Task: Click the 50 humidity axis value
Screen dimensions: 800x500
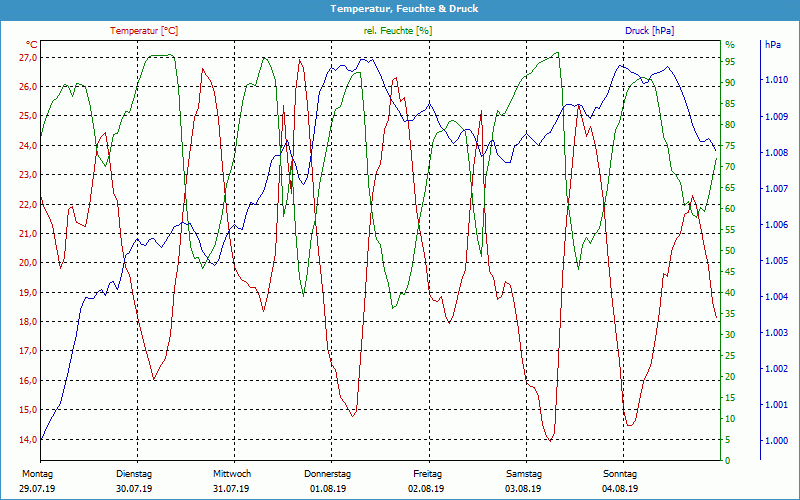Action: [x=730, y=251]
